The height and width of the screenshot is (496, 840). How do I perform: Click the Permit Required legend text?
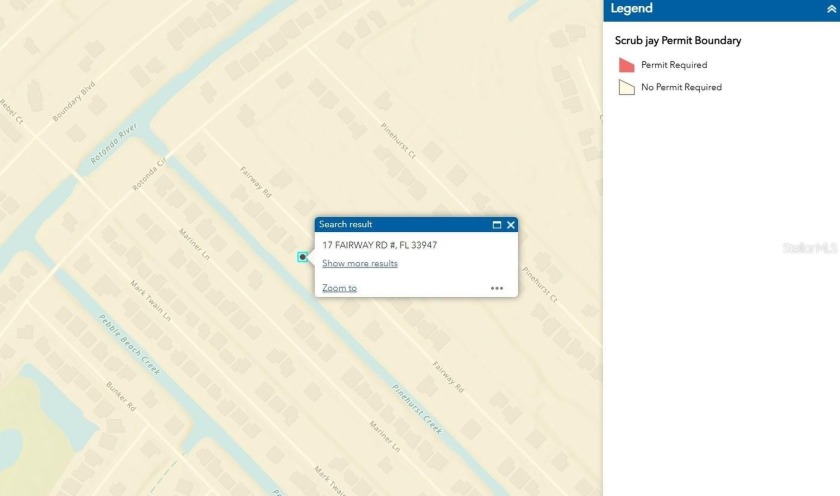(673, 65)
